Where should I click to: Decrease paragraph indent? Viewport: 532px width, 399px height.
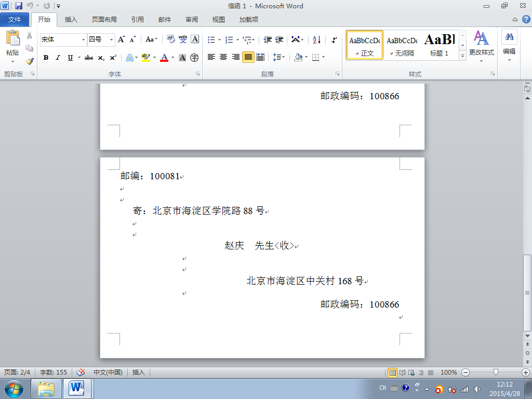(268, 39)
